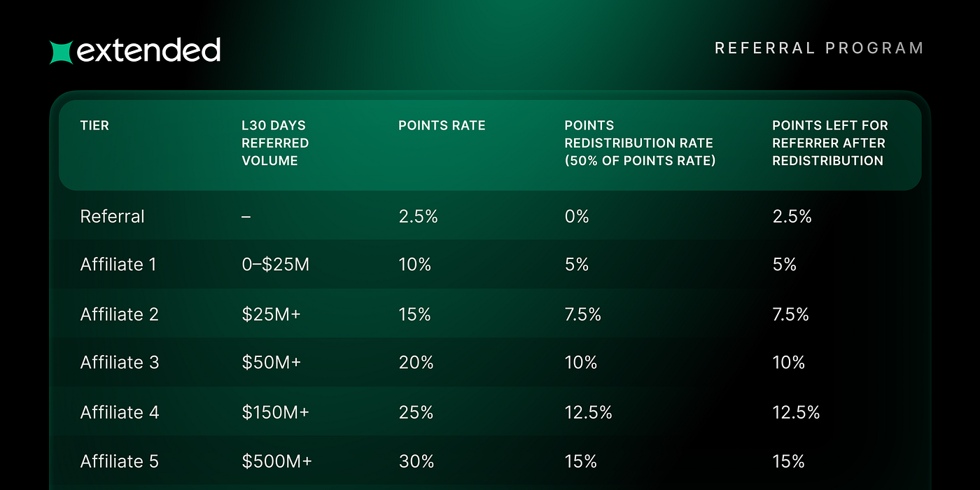This screenshot has height=490, width=980.
Task: Click the 30% points rate value
Action: (416, 461)
